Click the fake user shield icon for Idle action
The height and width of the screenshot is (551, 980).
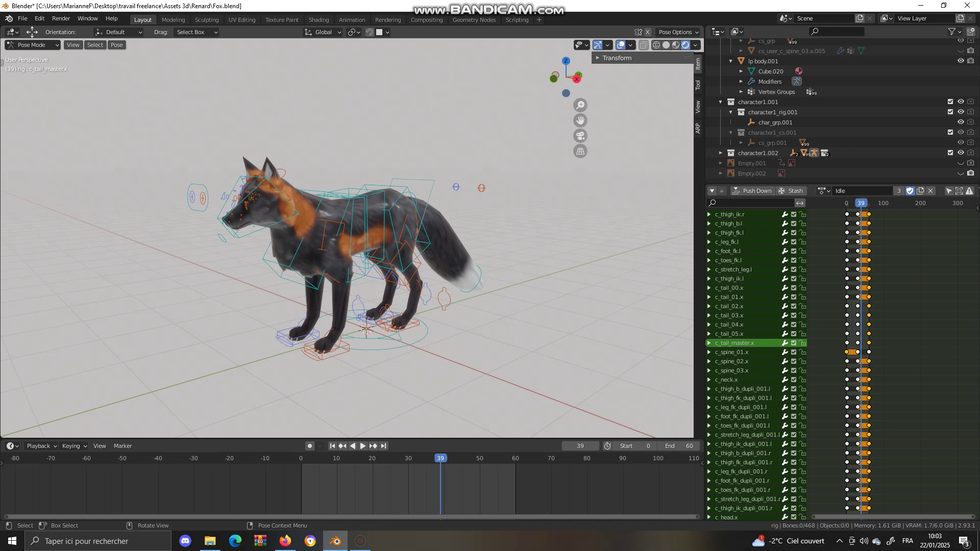click(910, 191)
